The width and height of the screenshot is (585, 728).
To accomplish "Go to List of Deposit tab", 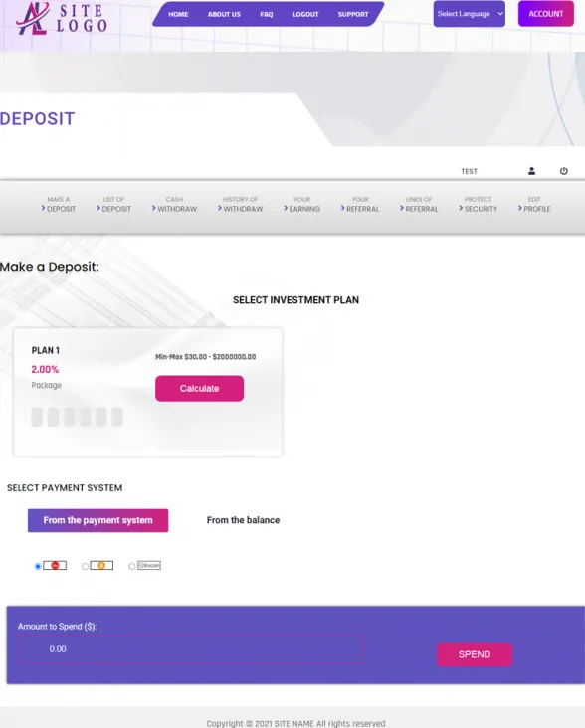I will click(x=113, y=204).
